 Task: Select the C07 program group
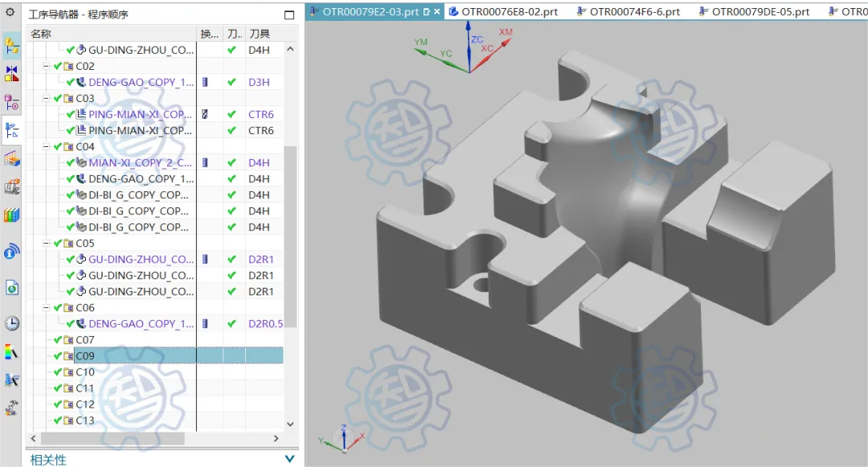[x=84, y=340]
